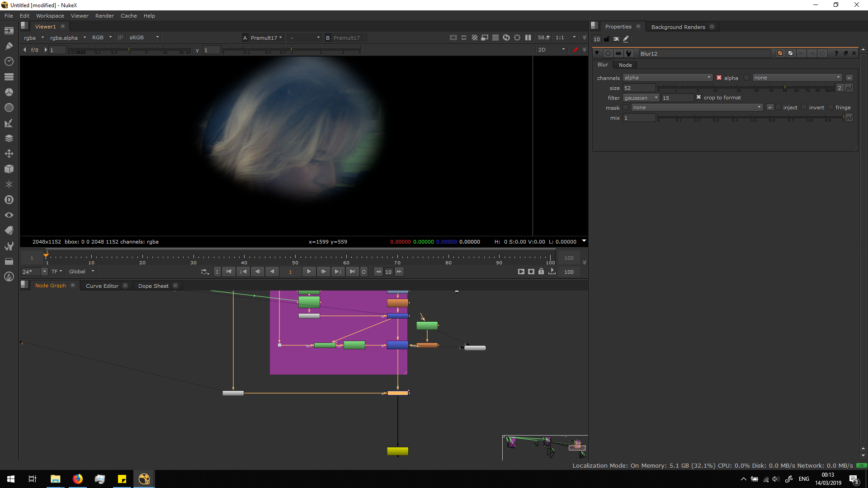Click the viewer pause icon
The image size is (868, 488).
click(x=528, y=38)
